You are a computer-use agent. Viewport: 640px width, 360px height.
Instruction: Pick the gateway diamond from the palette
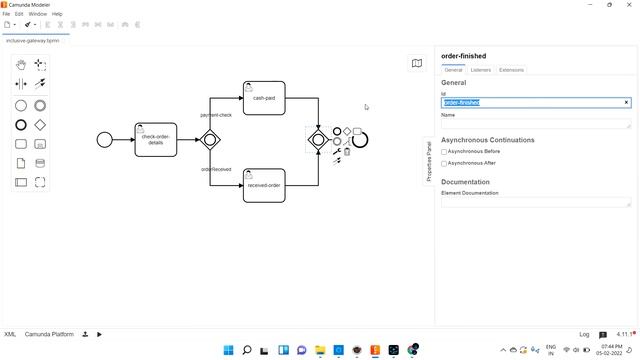coord(40,125)
